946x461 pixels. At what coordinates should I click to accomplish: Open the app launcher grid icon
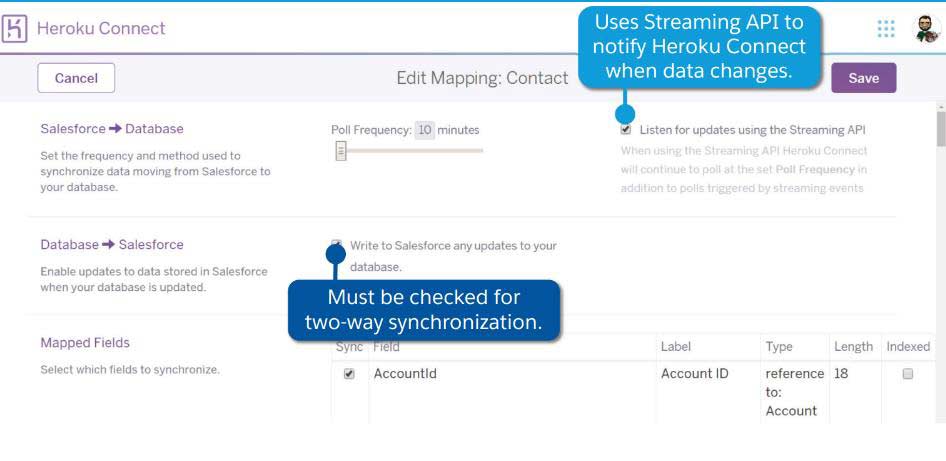pos(886,28)
